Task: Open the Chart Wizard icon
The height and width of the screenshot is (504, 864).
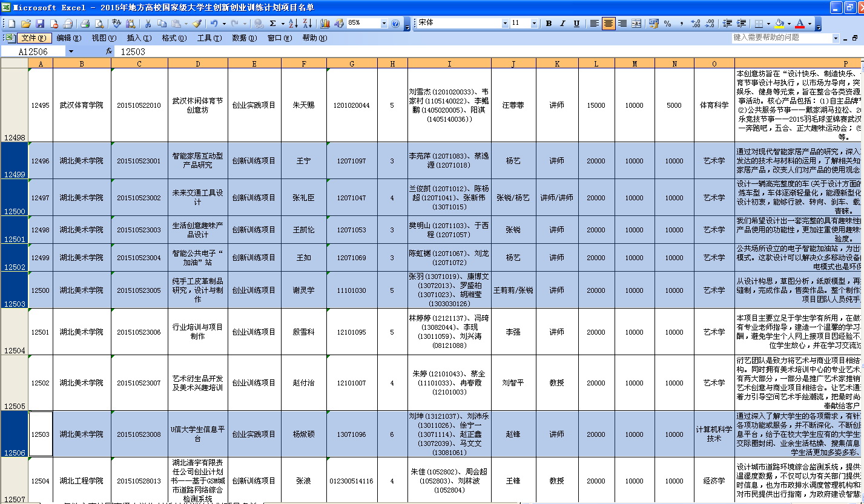Action: (x=325, y=24)
